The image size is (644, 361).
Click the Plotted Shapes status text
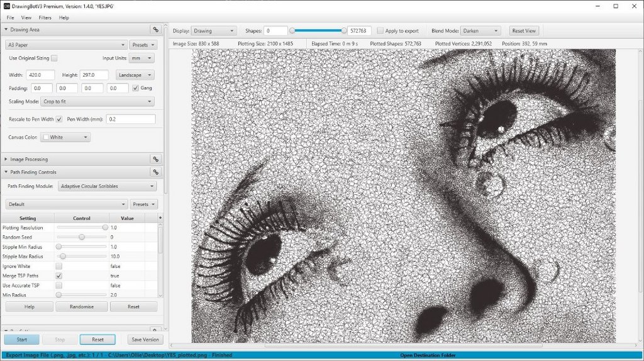[x=396, y=43]
